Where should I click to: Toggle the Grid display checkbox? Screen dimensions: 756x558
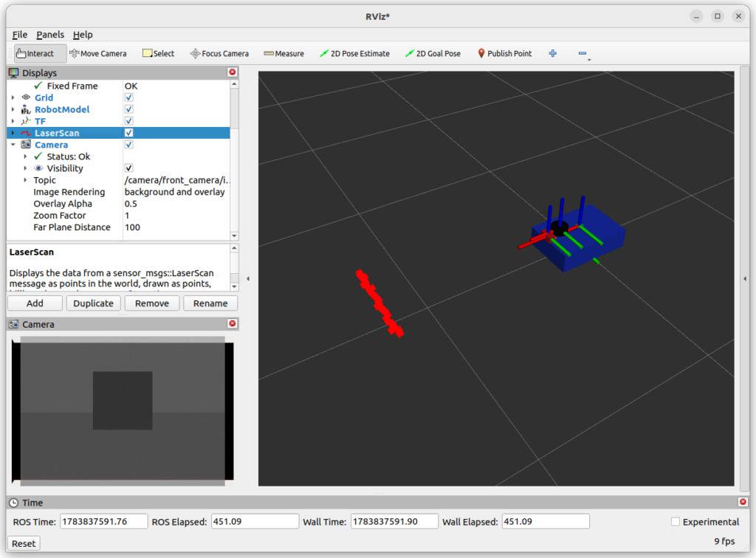(x=128, y=97)
